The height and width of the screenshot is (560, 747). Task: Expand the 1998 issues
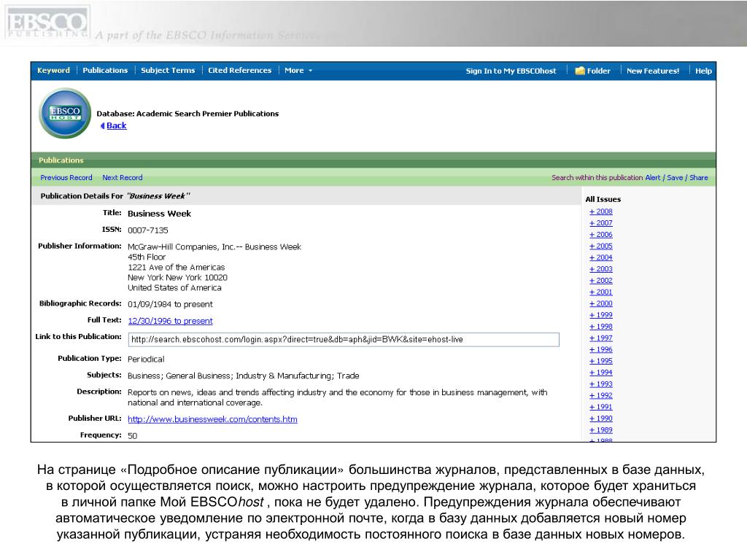click(601, 327)
